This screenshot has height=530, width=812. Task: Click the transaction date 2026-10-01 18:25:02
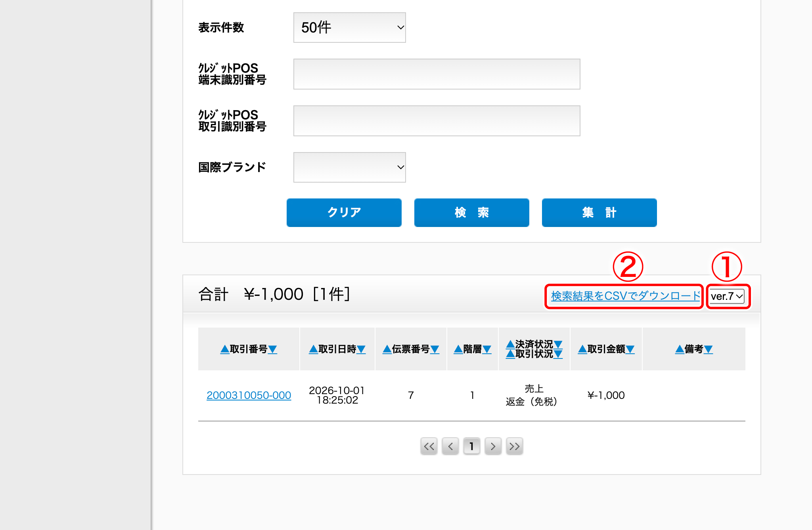click(337, 395)
